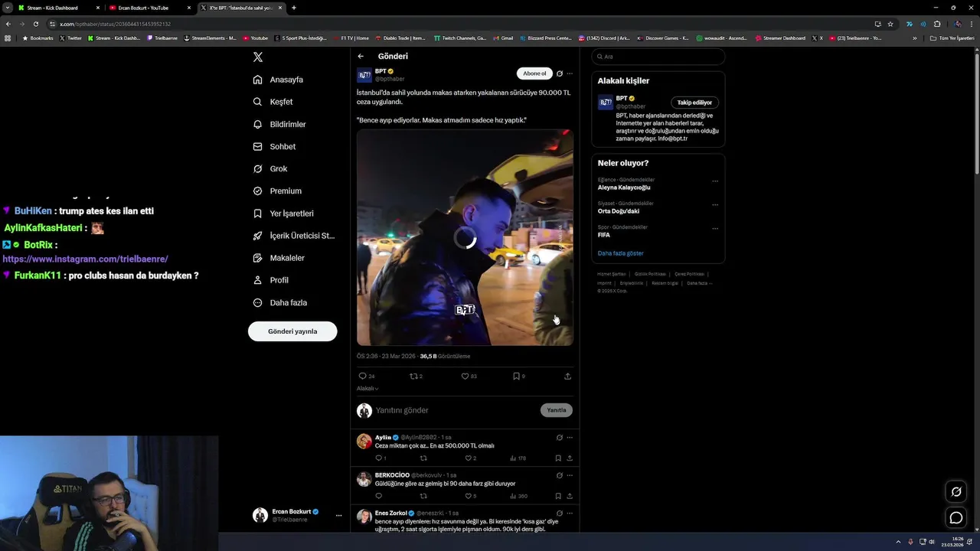Open Aleyna Kalaycıoğlu trend
This screenshot has height=551, width=980.
(624, 187)
